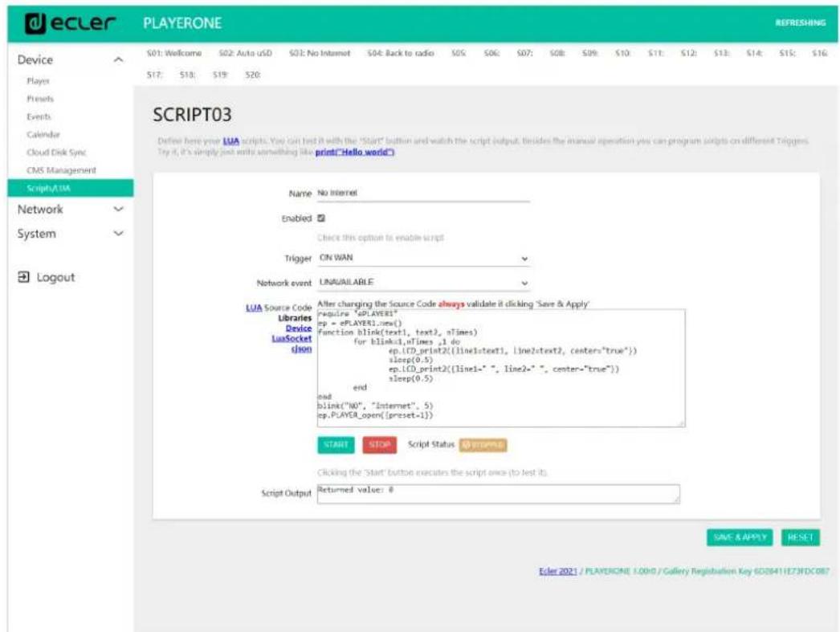Open the cjson library link
This screenshot has width=840, height=632.
click(301, 349)
